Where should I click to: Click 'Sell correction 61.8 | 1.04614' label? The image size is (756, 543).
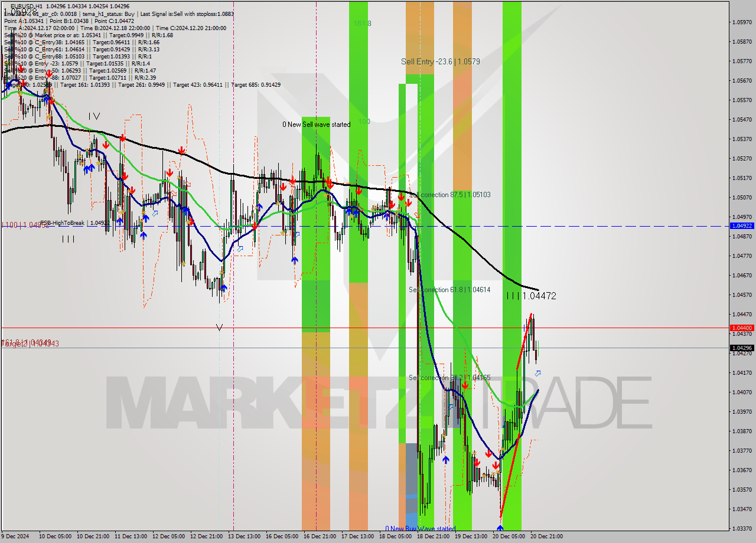[x=449, y=290]
